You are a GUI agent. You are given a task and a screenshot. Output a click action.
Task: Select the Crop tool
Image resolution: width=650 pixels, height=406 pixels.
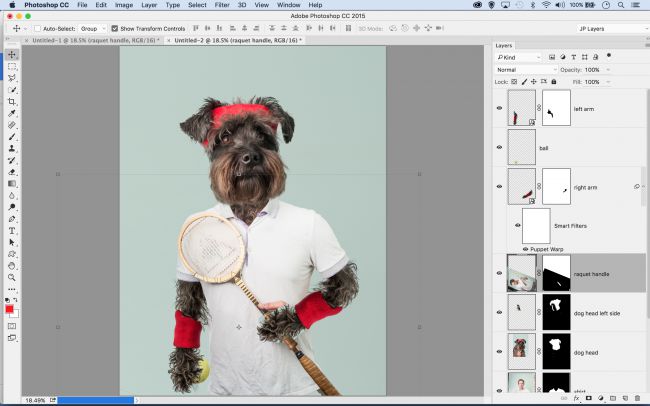coord(12,101)
